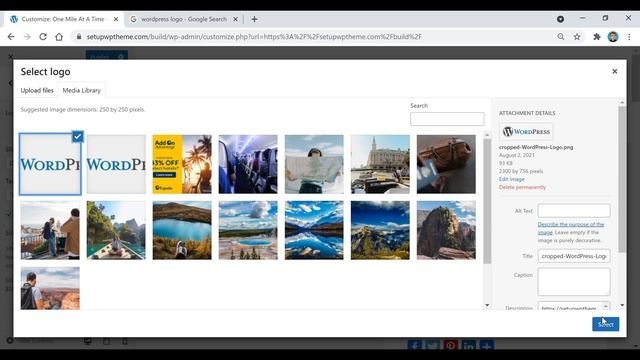Screen dimensions: 640x360
Task: Select the brown leather bag thumbnail
Action: point(446,164)
